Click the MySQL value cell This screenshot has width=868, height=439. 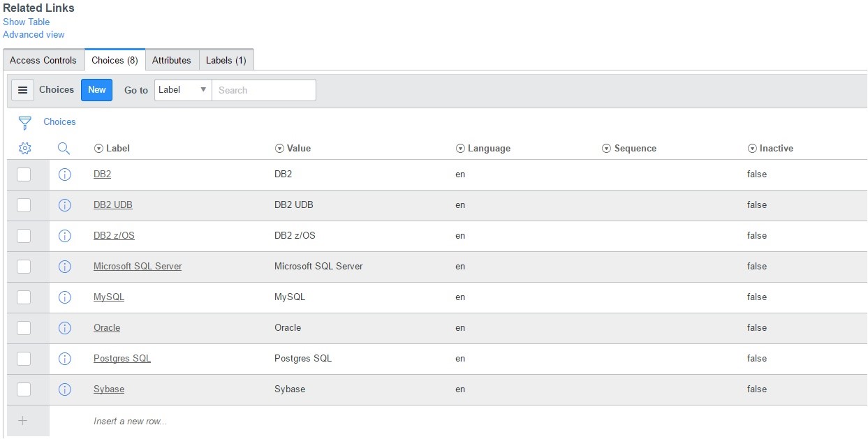pos(290,297)
